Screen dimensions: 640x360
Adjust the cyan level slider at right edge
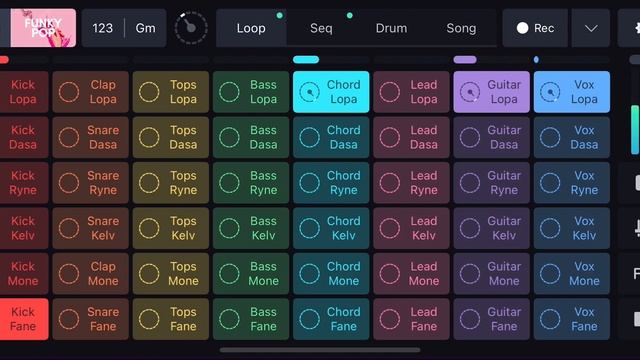635,129
